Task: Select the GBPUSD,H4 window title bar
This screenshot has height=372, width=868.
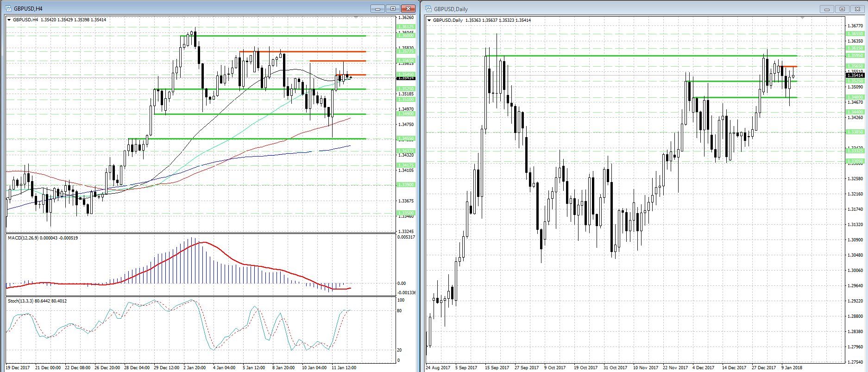Action: pos(185,8)
